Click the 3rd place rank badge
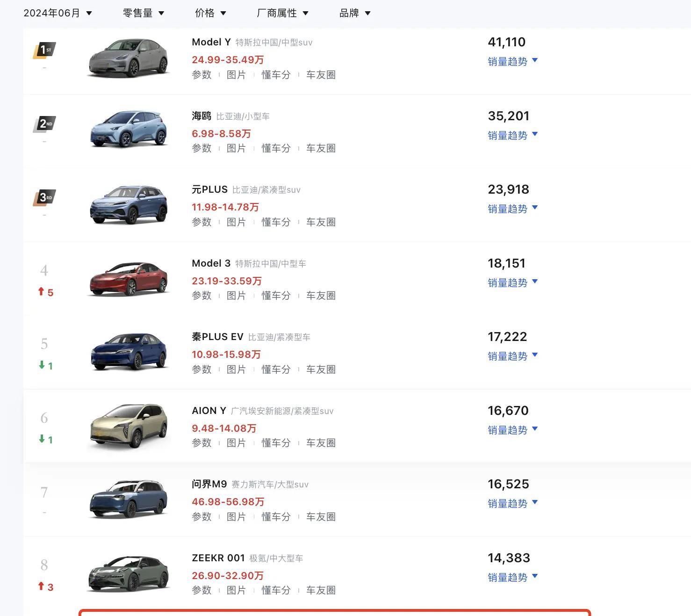 tap(44, 197)
